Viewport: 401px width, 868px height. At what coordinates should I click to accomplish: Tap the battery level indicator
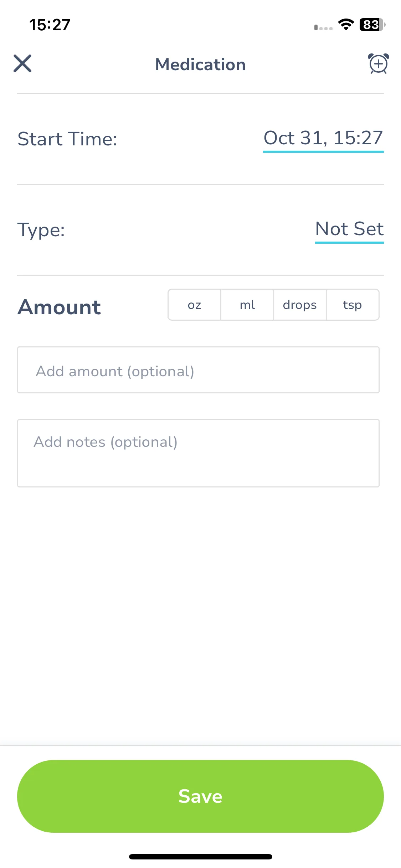coord(372,25)
